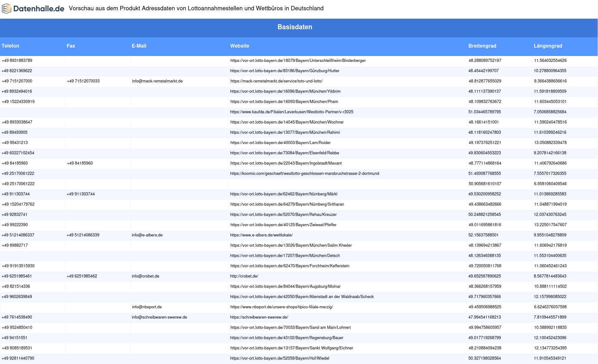Select fax number +49 84185960
This screenshot has height=364, width=598.
tap(80, 163)
